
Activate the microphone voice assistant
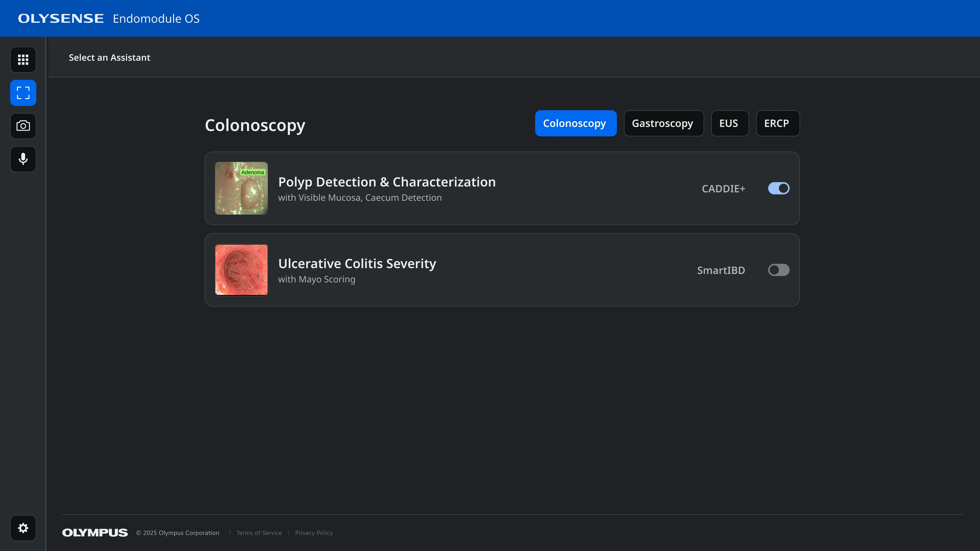23,159
